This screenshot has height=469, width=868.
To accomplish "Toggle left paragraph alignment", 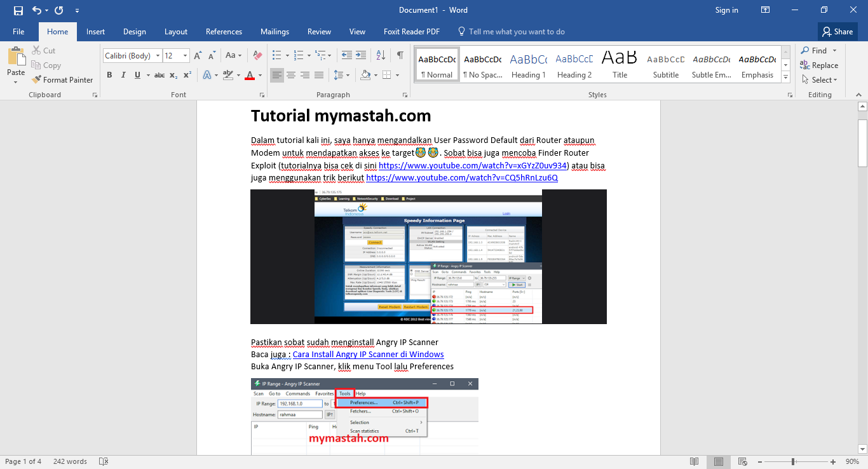I will coord(276,75).
